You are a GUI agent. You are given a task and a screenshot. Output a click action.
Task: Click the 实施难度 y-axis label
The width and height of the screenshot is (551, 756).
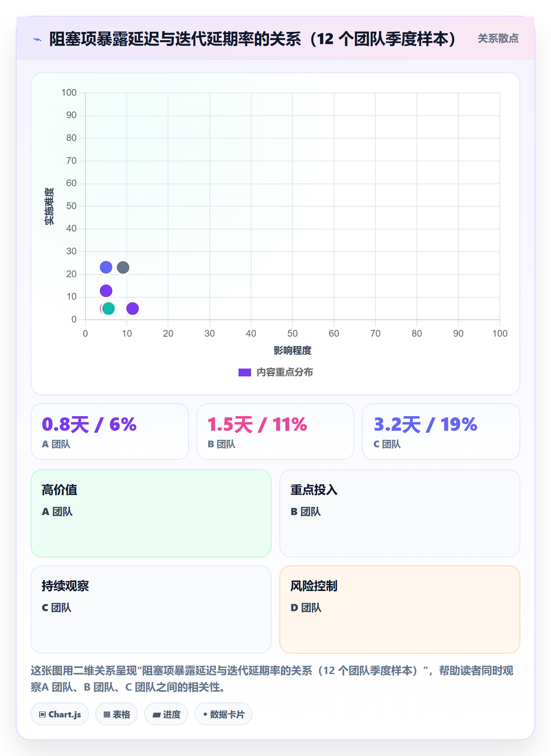(x=49, y=206)
